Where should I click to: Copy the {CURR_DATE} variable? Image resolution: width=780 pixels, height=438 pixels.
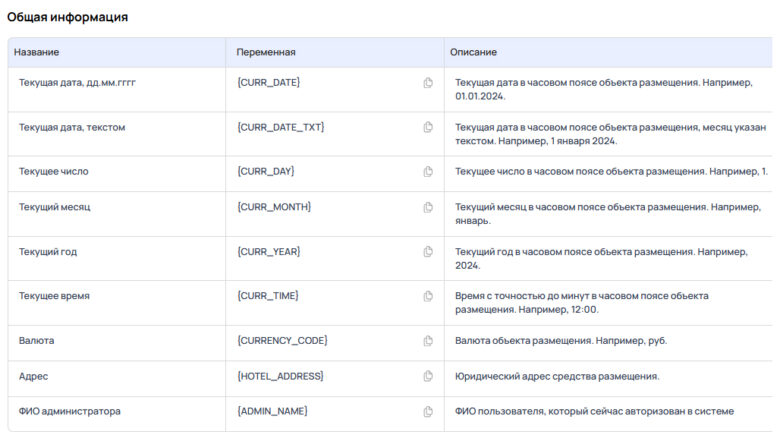[x=428, y=83]
